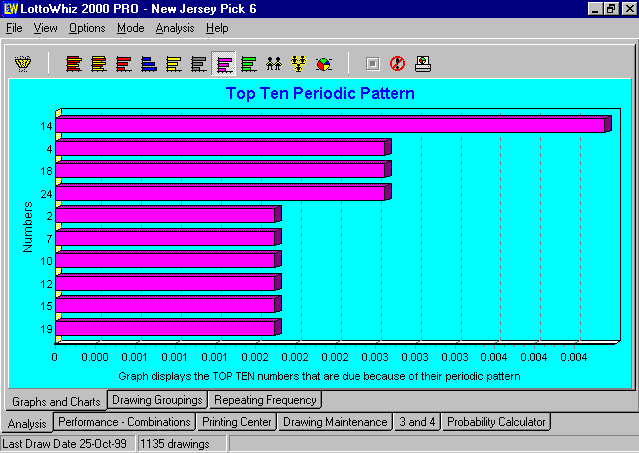Click the LottoWhiz title bar app icon

click(10, 9)
